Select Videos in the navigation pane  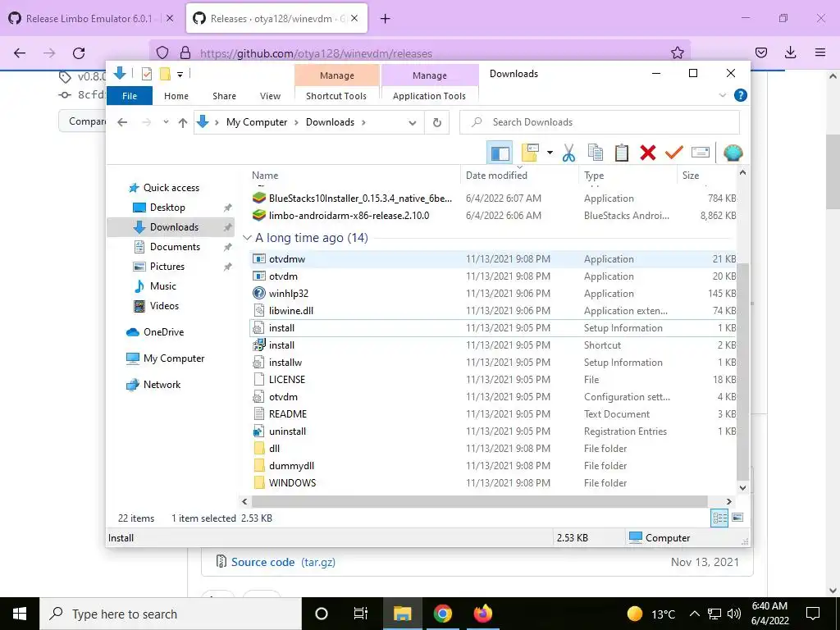click(164, 306)
